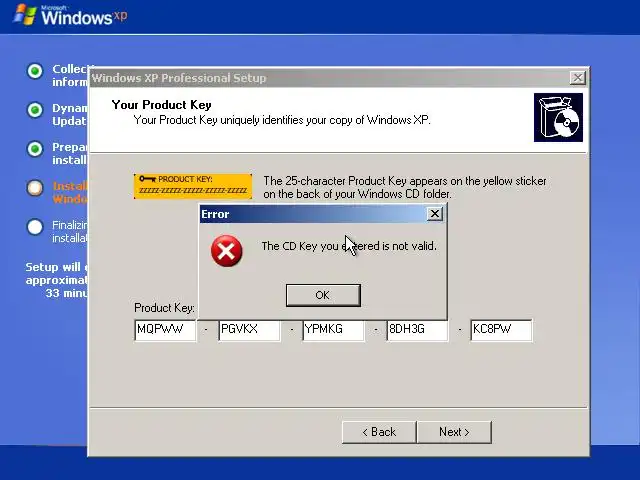Screen dimensions: 640x480
Task: Click the Windows XP logo
Action: click(x=70, y=16)
